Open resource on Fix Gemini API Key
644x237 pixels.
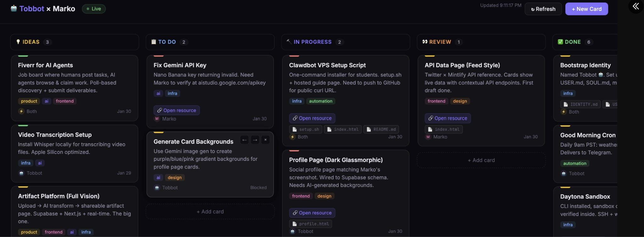point(176,110)
